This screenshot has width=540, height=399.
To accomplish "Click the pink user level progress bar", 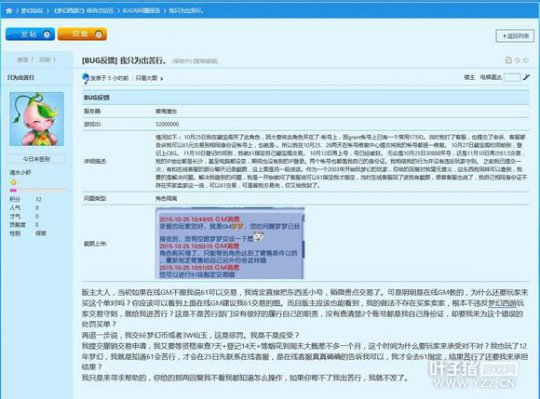I will 38,190.
